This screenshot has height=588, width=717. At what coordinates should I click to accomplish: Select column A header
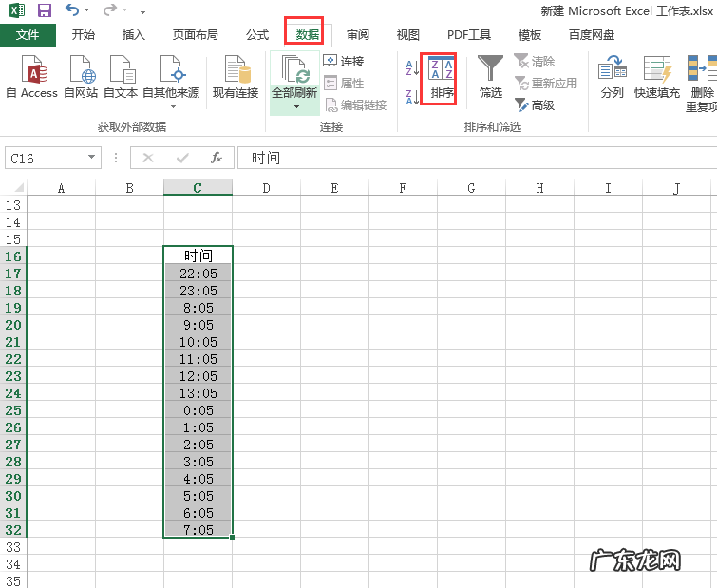(62, 187)
